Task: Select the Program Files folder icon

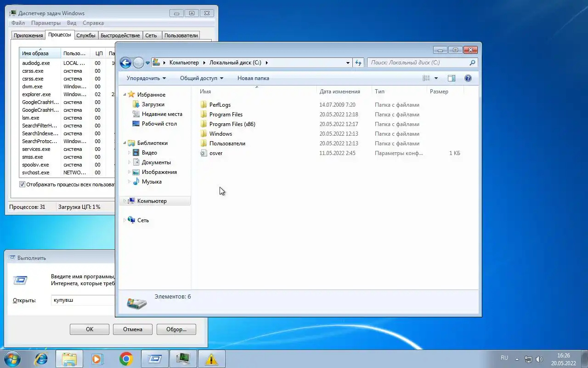Action: tap(204, 115)
